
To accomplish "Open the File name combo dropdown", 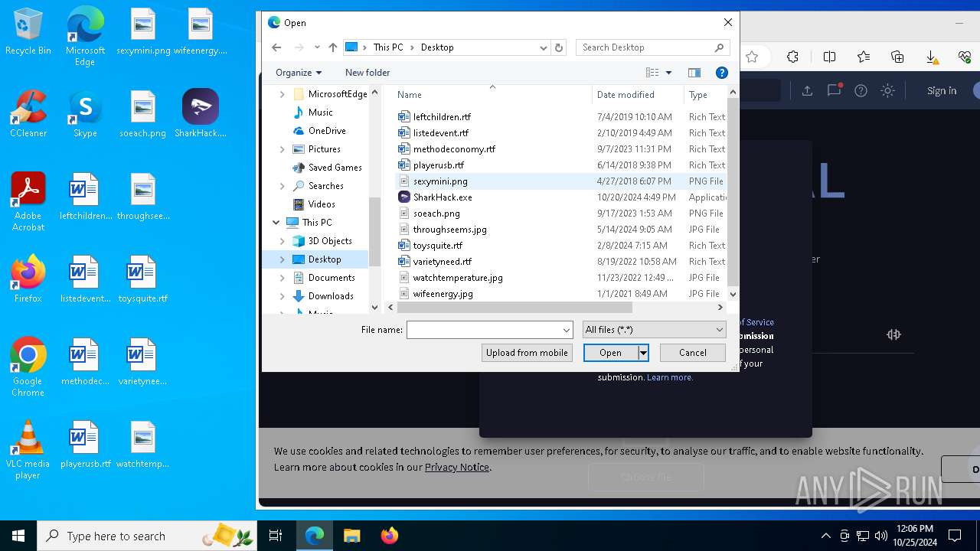I will (567, 330).
